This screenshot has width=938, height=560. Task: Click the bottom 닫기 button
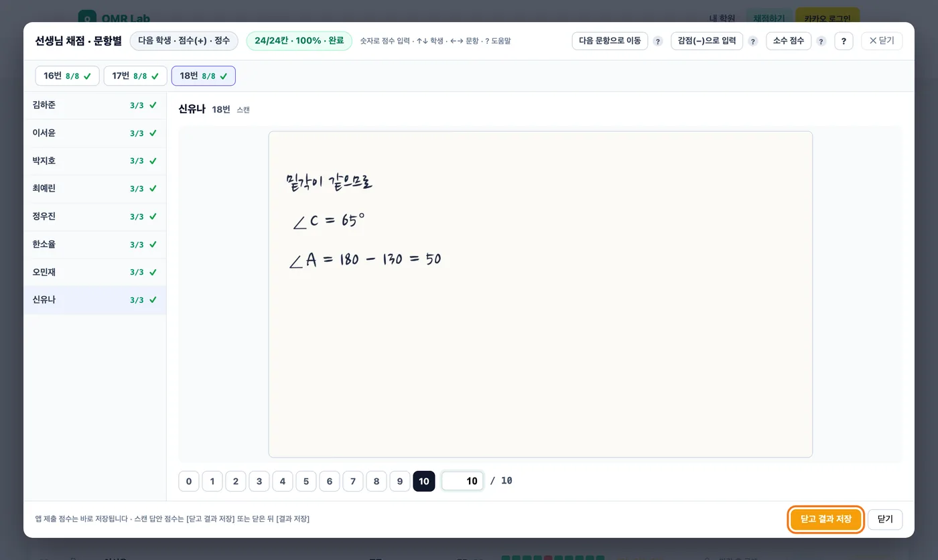885,519
